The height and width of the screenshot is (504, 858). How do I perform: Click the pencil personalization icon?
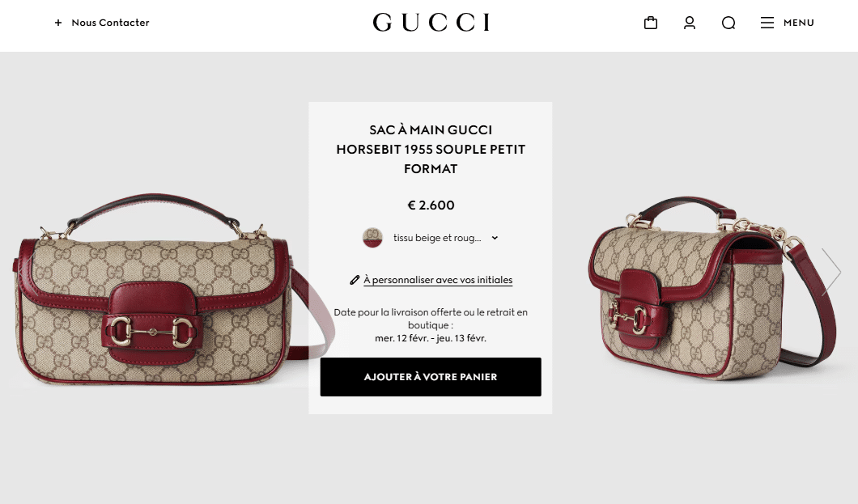[x=355, y=280]
